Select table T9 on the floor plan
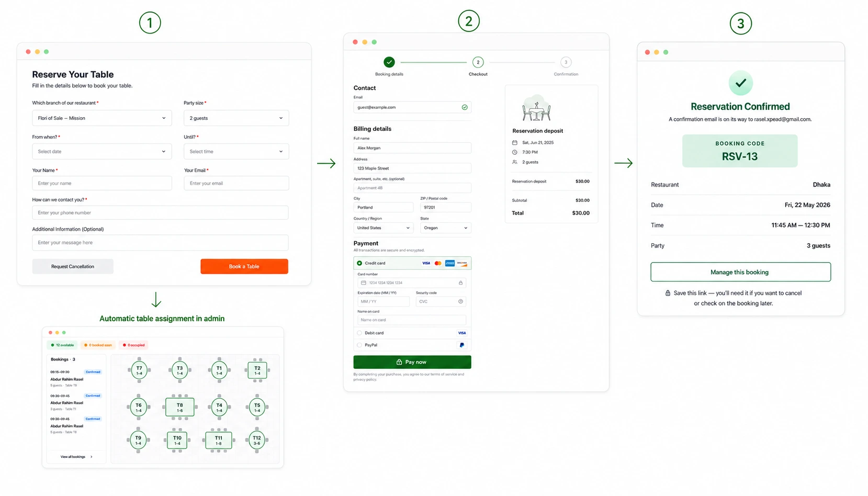The image size is (868, 496). (x=138, y=440)
